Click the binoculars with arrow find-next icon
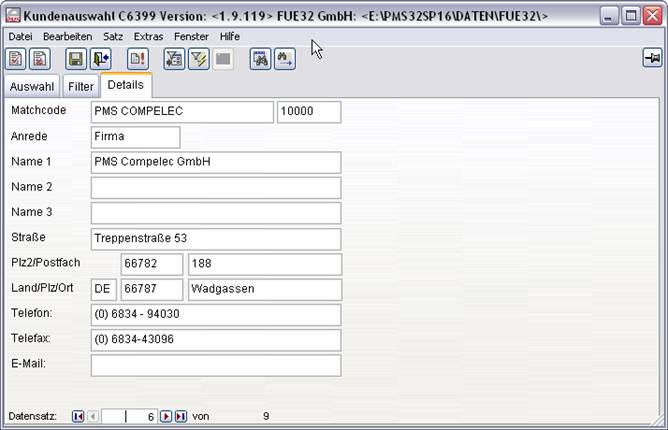The width and height of the screenshot is (668, 430). pyautogui.click(x=284, y=59)
